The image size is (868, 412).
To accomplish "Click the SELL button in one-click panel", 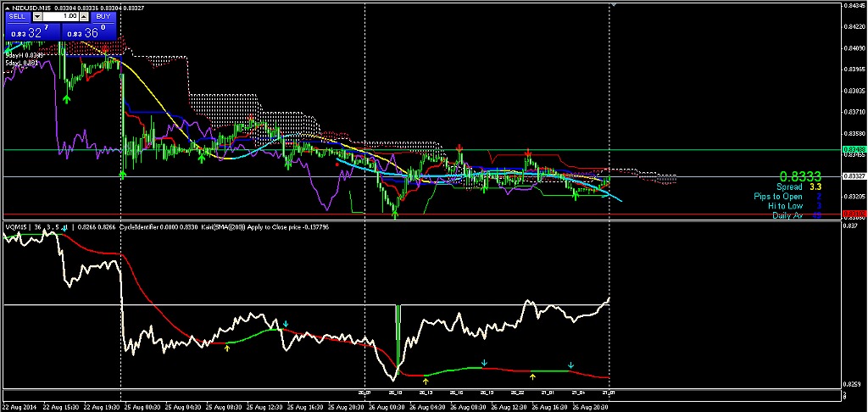I will point(18,16).
